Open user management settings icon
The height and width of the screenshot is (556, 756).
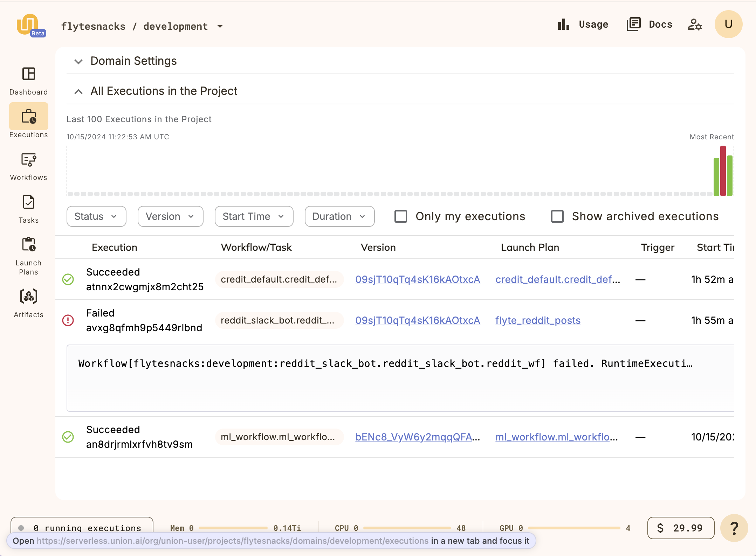695,25
